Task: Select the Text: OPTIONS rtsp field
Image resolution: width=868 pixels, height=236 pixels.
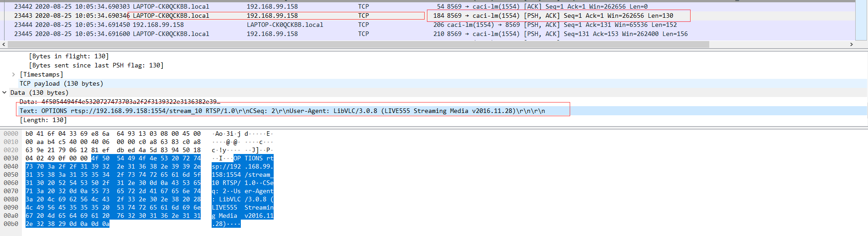Action: coord(282,111)
